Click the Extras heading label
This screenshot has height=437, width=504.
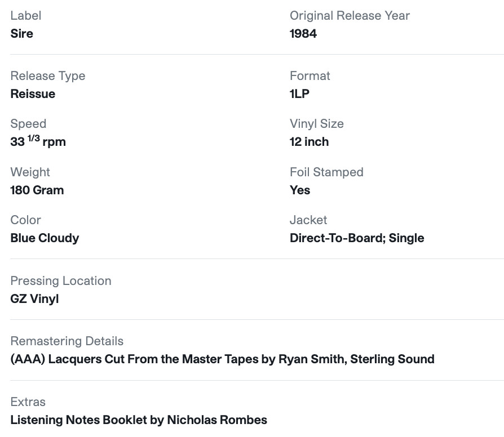(x=28, y=402)
